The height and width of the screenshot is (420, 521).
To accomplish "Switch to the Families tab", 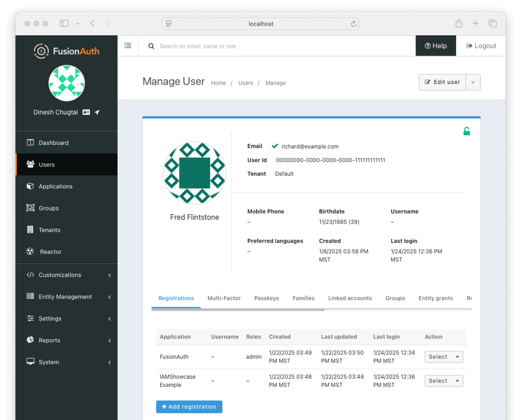I will point(303,298).
